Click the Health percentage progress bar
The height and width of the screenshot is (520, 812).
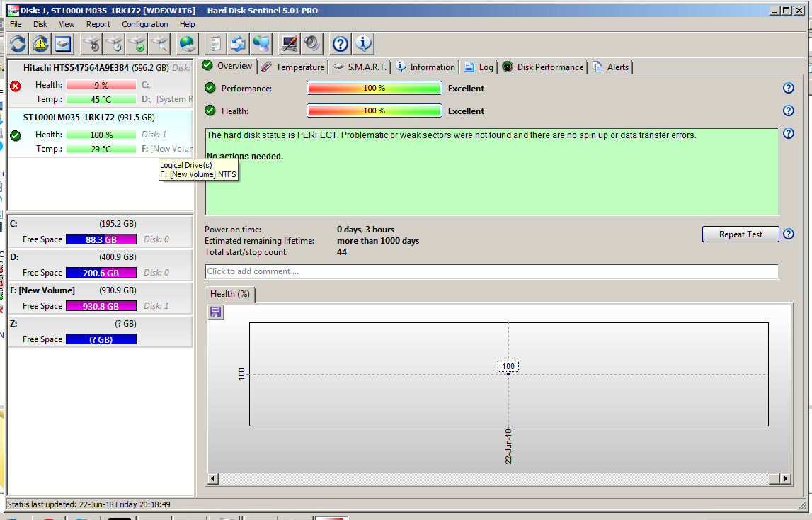tap(374, 111)
